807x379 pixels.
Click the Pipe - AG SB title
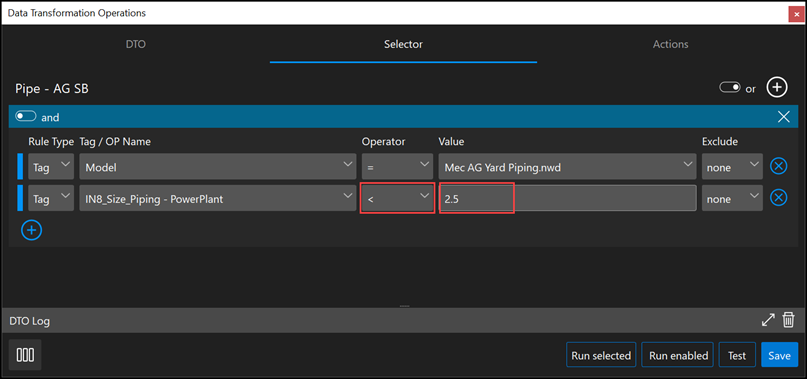[52, 89]
